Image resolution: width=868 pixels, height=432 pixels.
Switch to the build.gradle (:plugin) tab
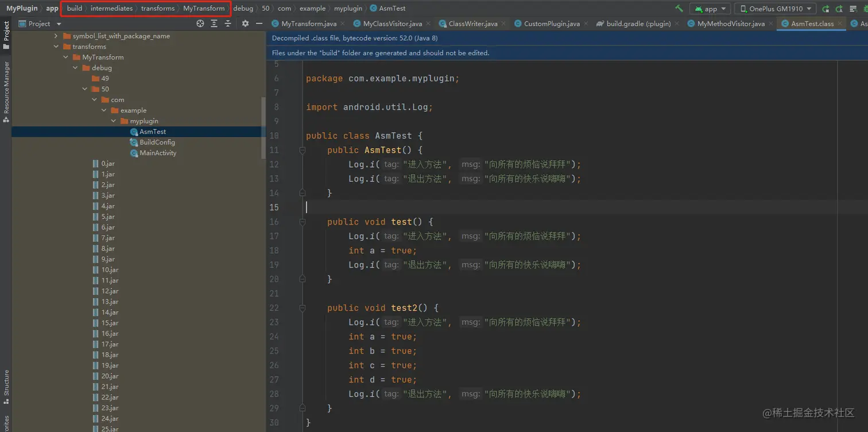[x=638, y=24]
